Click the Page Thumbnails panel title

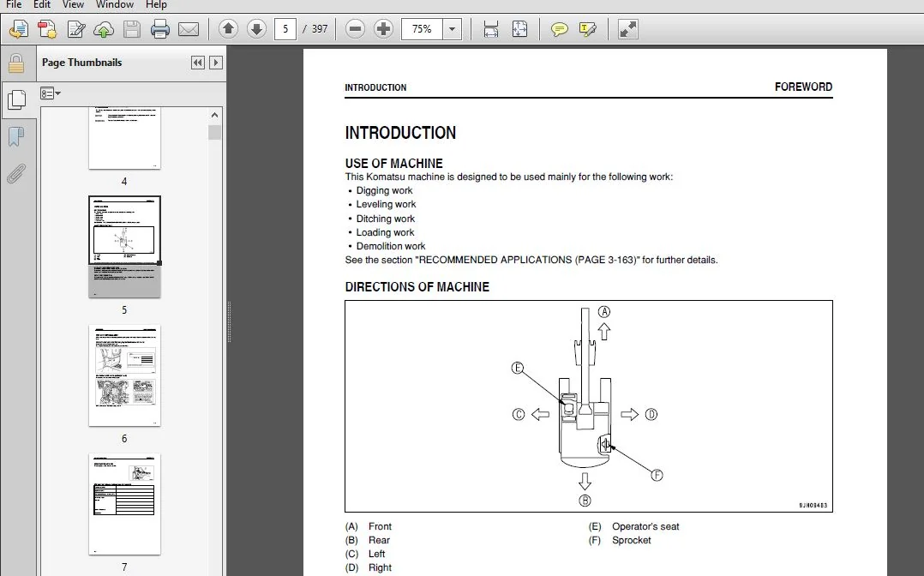(x=82, y=63)
